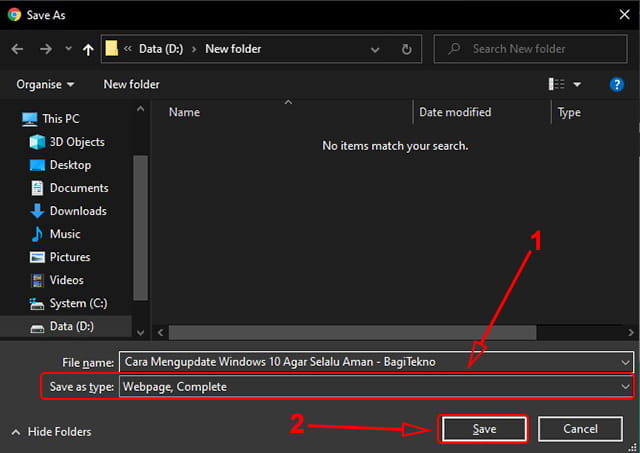This screenshot has width=640, height=453.
Task: Expand the address bar history dropdown
Action: pos(375,50)
